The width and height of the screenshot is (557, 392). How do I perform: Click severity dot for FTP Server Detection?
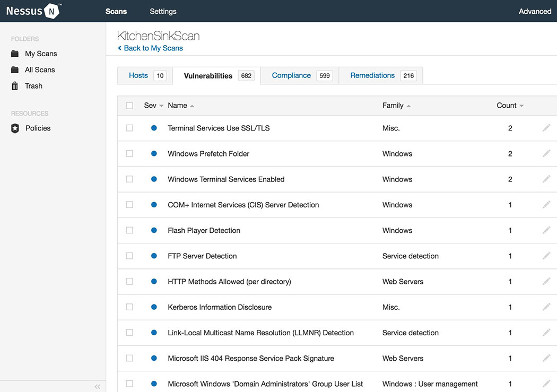pos(154,256)
